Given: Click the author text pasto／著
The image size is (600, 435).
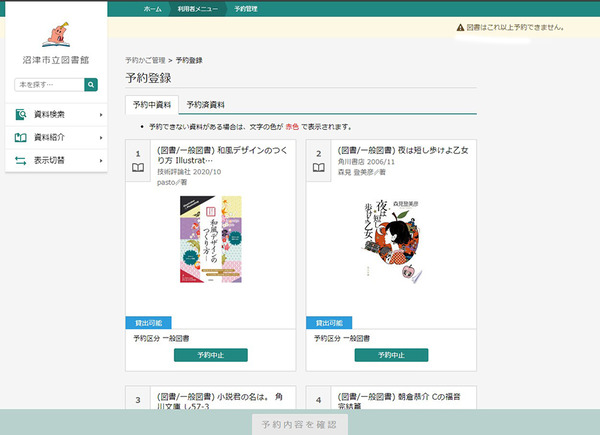Looking at the screenshot, I should point(172,182).
